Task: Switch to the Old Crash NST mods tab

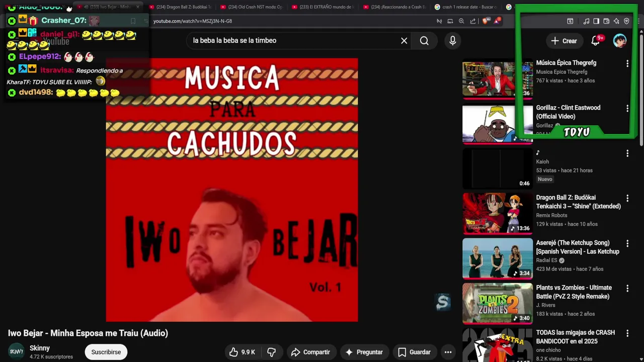Action: pos(253,7)
